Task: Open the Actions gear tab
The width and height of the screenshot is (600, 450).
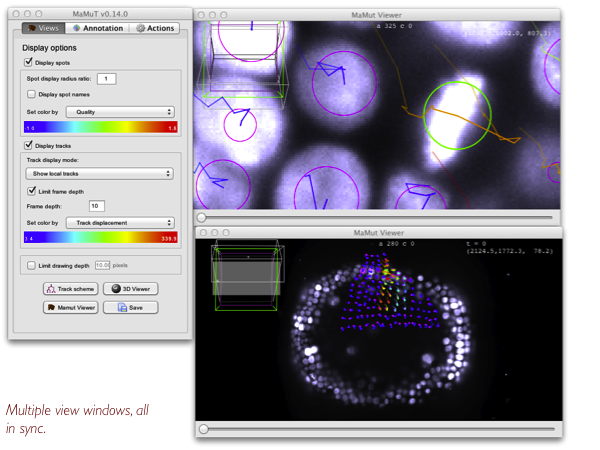Action: [x=155, y=28]
